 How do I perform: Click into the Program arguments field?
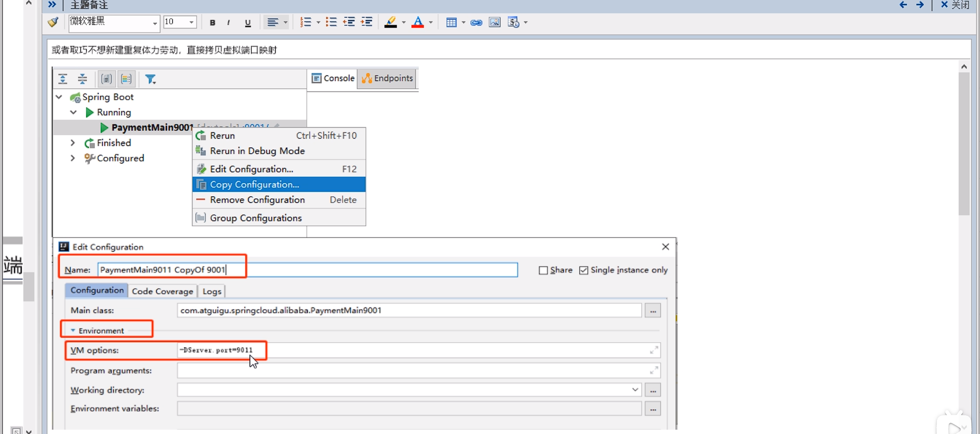pos(410,371)
